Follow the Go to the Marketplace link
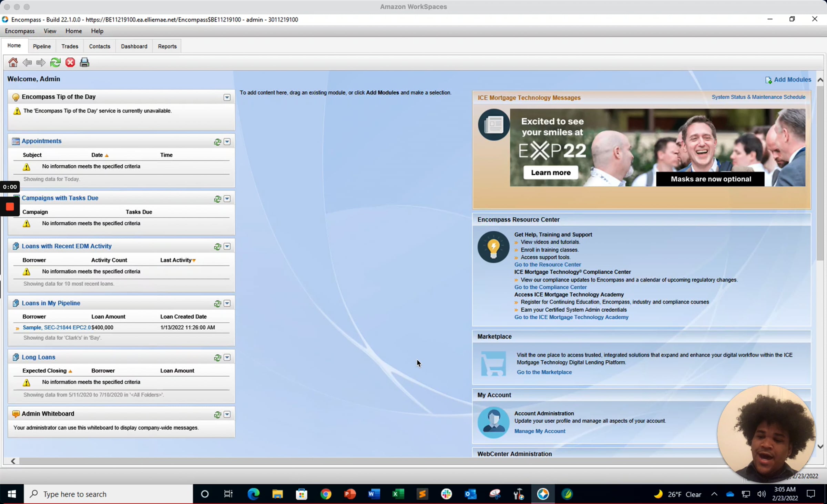The height and width of the screenshot is (504, 827). tap(544, 372)
